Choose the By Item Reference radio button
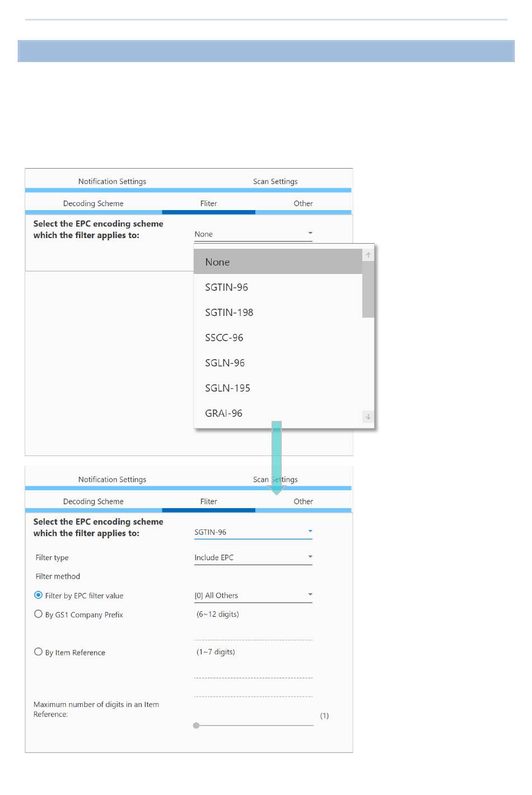 click(x=39, y=652)
